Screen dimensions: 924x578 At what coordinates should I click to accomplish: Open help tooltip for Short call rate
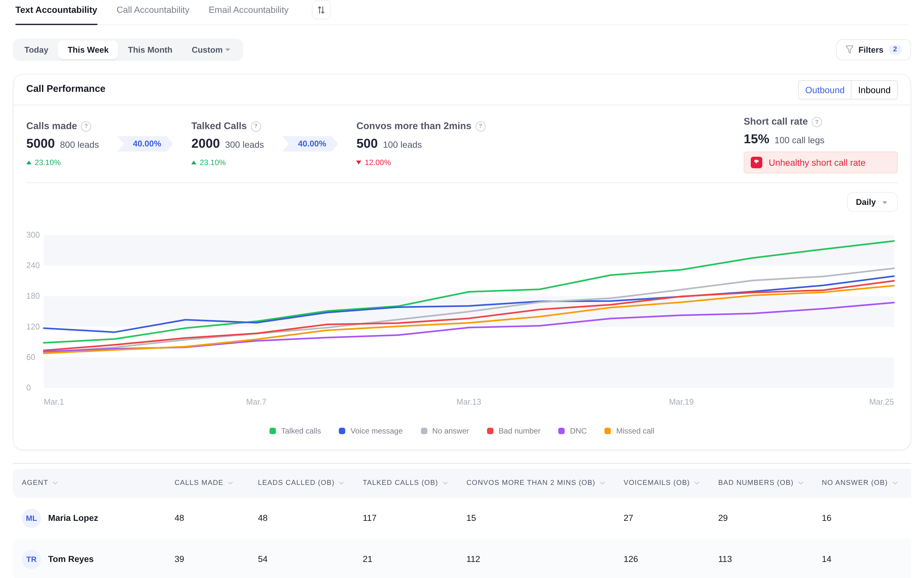click(817, 122)
